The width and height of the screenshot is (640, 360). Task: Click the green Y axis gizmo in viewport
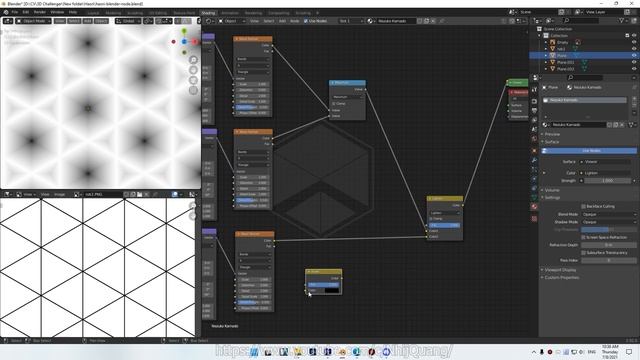coord(184,31)
